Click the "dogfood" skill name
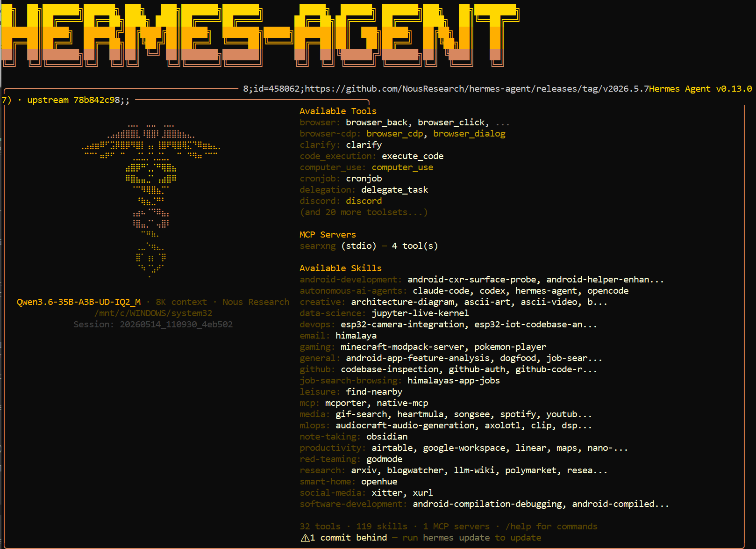 point(518,358)
